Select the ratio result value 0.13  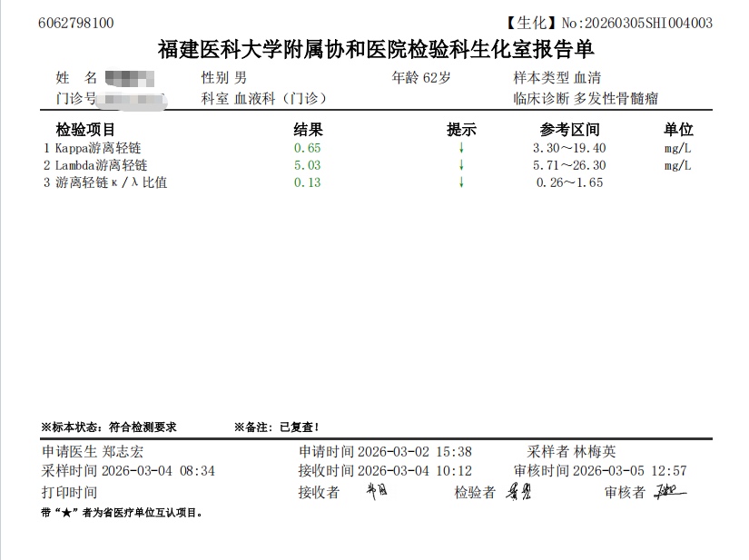(x=307, y=182)
